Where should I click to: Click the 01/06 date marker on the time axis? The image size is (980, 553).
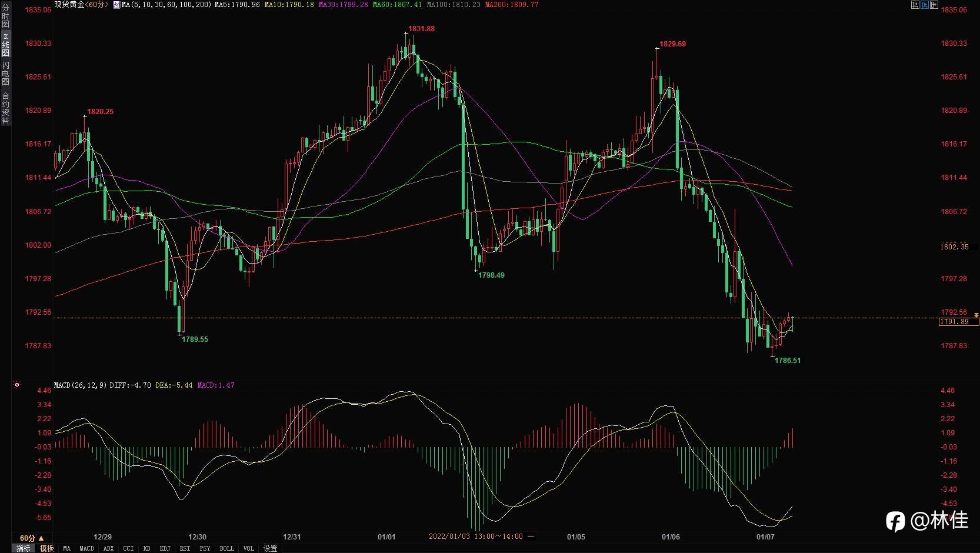pos(671,537)
